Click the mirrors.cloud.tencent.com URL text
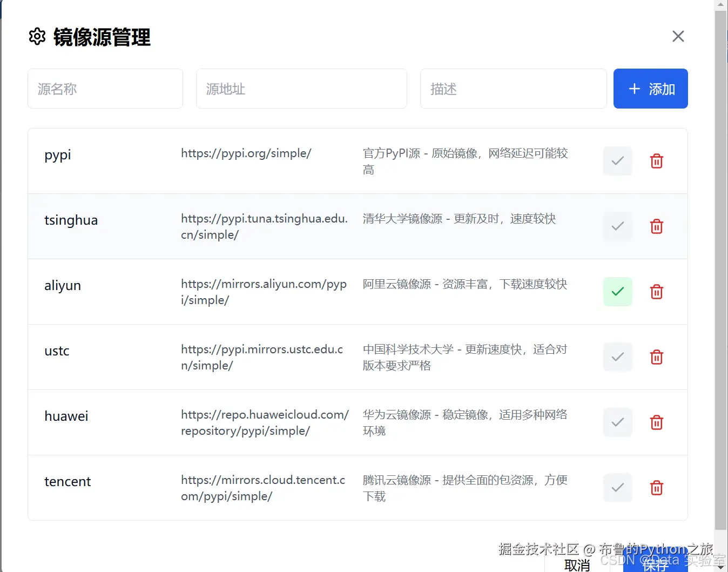This screenshot has width=728, height=572. [x=264, y=488]
